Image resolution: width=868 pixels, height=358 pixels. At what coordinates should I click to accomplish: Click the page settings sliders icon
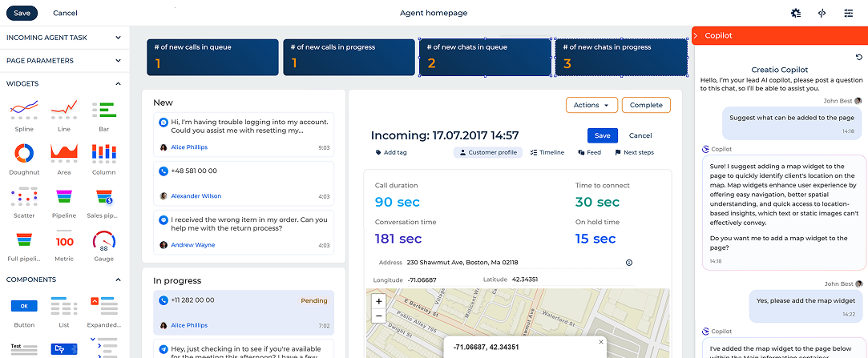[848, 13]
